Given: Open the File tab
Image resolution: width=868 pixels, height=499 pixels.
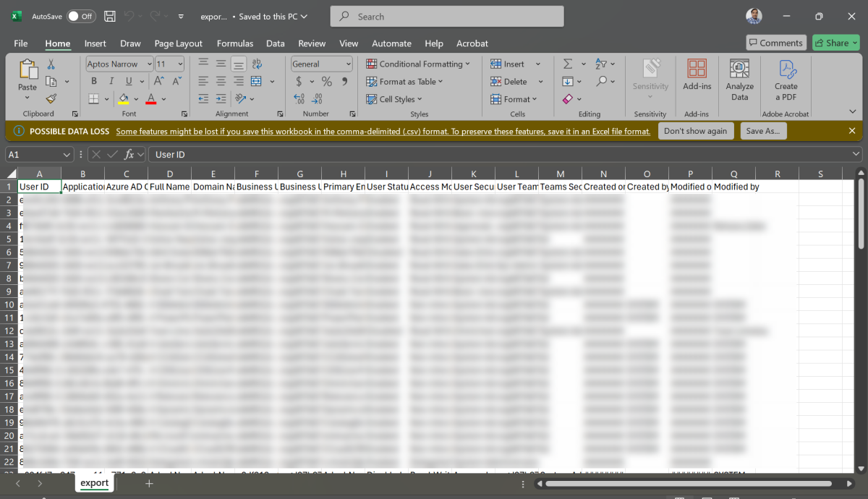Looking at the screenshot, I should (21, 43).
